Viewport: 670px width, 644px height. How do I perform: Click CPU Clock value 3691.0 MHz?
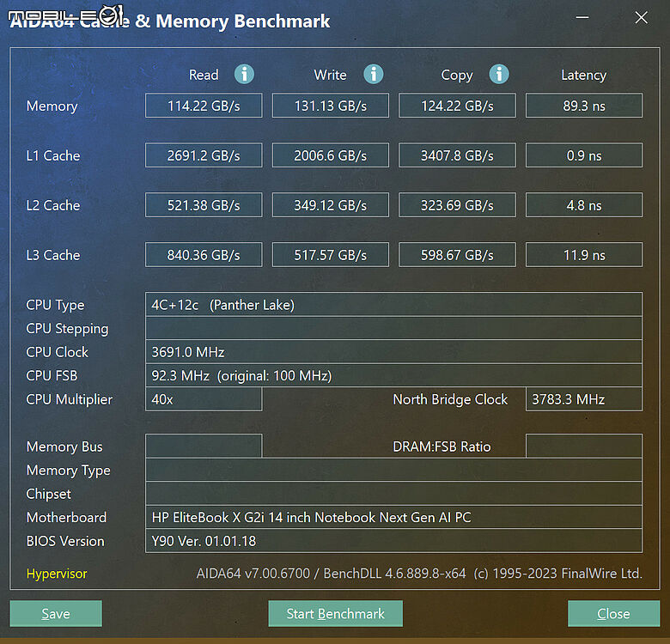click(x=394, y=352)
